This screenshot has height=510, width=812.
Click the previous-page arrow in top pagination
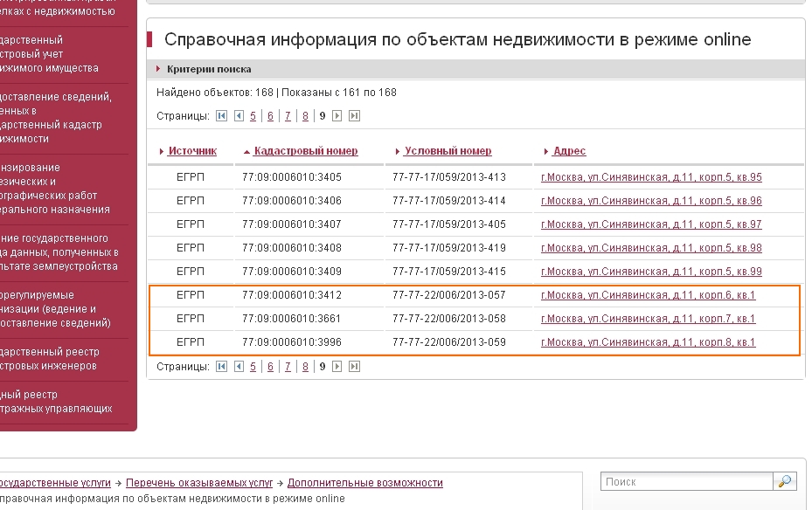click(239, 115)
